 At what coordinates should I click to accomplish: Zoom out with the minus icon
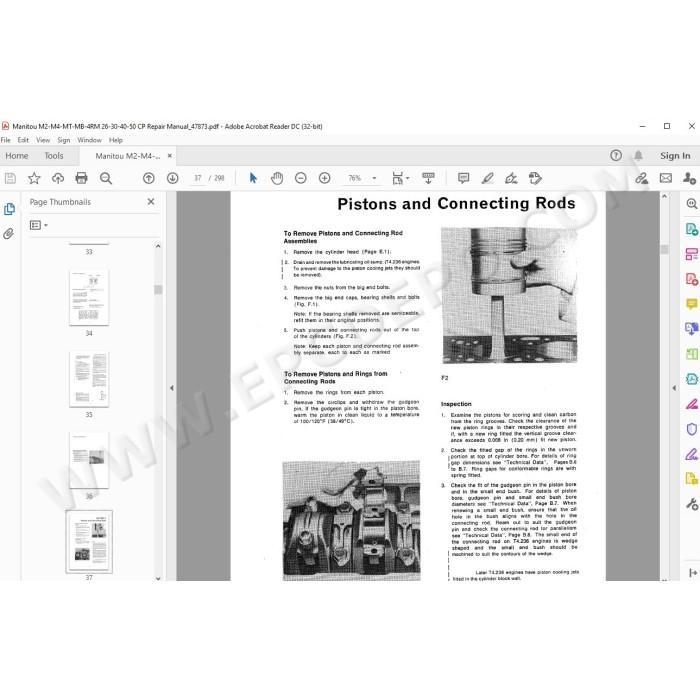(301, 178)
